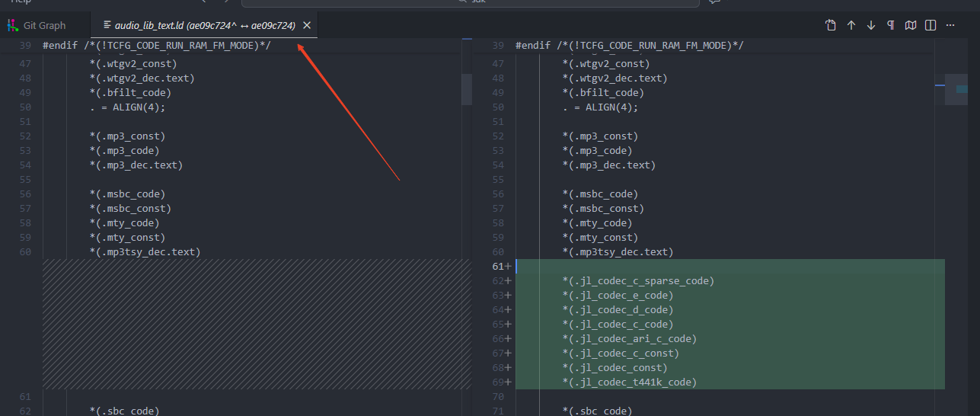
Task: Split the editor to the right
Action: pyautogui.click(x=930, y=25)
